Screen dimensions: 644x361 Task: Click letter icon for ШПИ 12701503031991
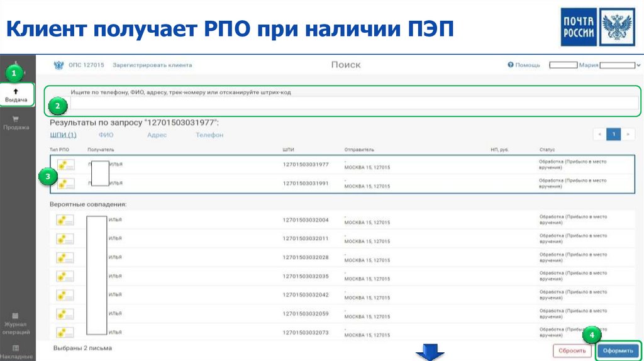65,184
